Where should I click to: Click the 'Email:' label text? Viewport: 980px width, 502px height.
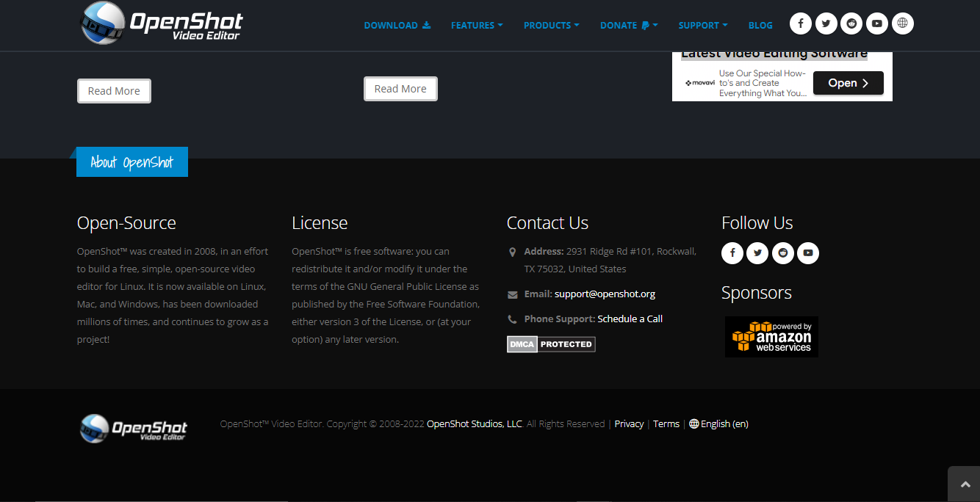coord(538,294)
